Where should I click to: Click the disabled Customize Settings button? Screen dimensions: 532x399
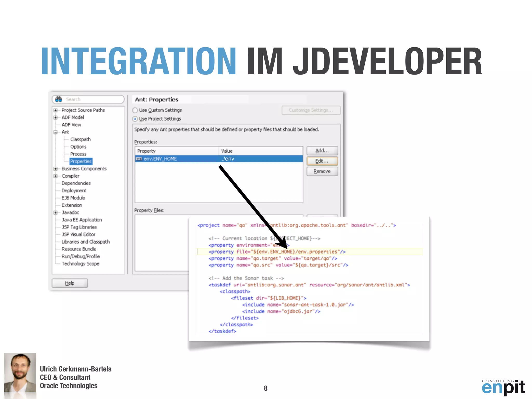311,110
